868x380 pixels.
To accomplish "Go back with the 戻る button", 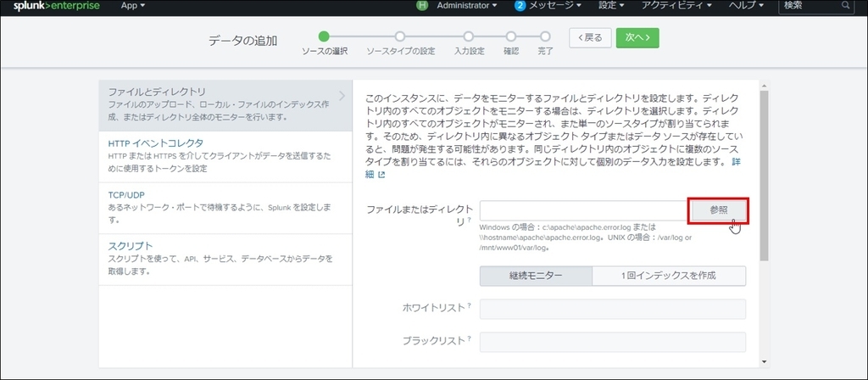I will pyautogui.click(x=590, y=37).
